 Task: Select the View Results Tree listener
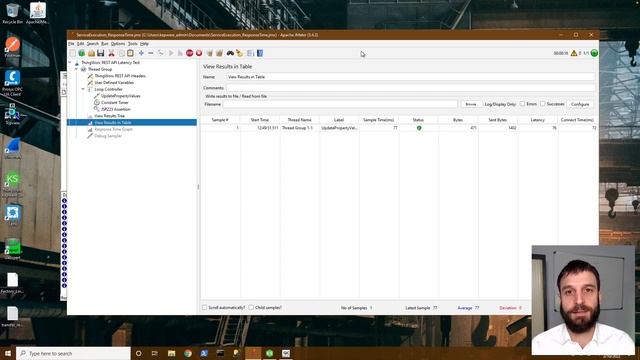(109, 116)
